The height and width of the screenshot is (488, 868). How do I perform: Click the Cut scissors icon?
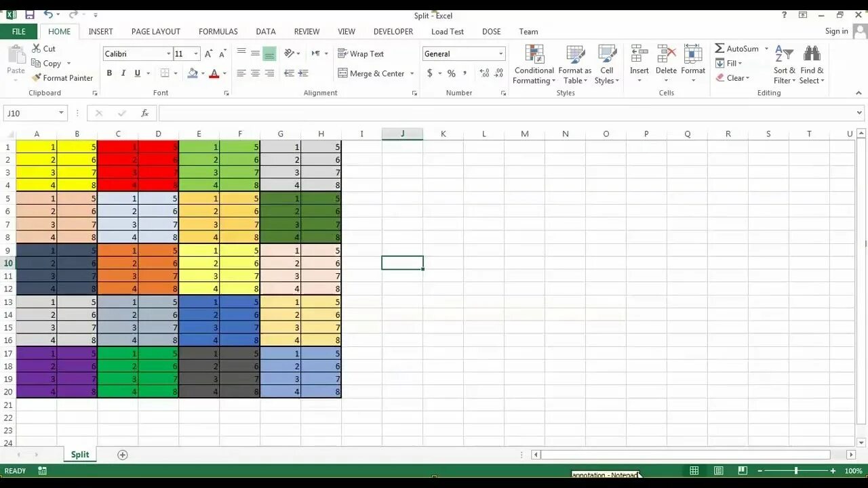[x=37, y=49]
